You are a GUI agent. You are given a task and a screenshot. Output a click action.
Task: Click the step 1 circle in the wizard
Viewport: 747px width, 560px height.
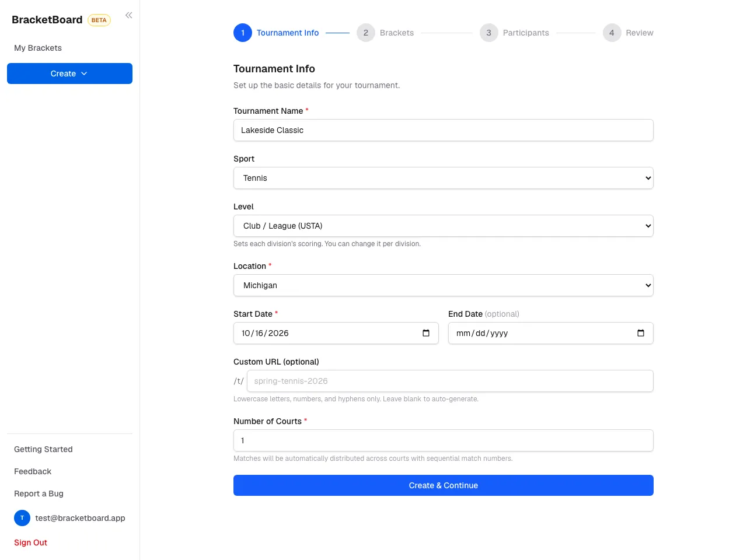243,33
